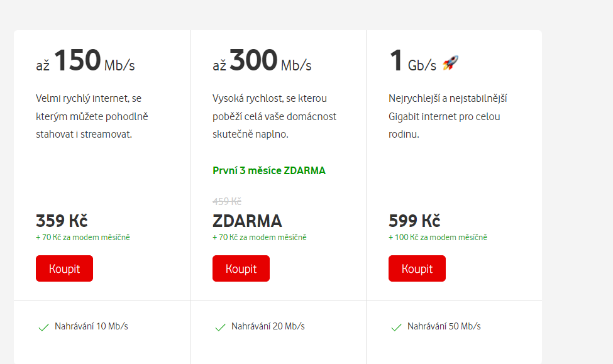613x364 pixels.
Task: Click the 'až 300 Mb/s' heading
Action: tap(262, 60)
